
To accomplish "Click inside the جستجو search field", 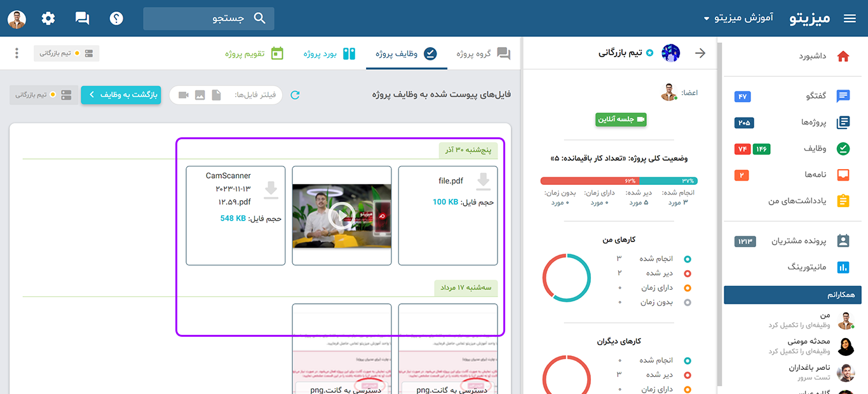I will (x=208, y=18).
